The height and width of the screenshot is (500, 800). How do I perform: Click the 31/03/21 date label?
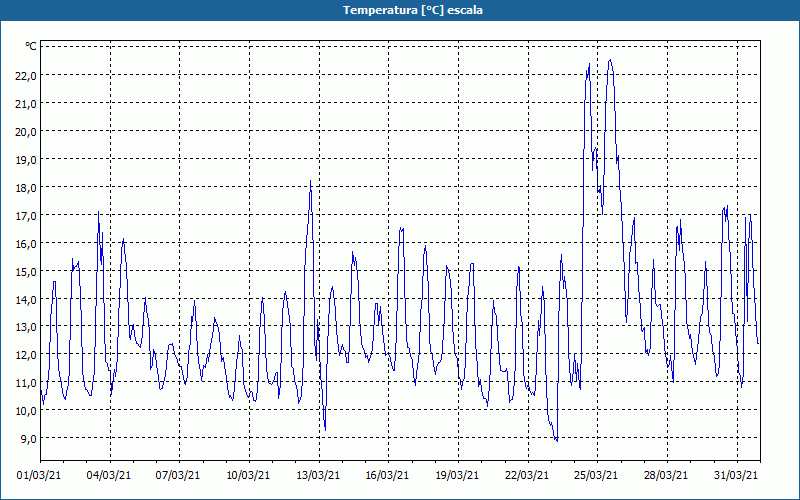[736, 475]
